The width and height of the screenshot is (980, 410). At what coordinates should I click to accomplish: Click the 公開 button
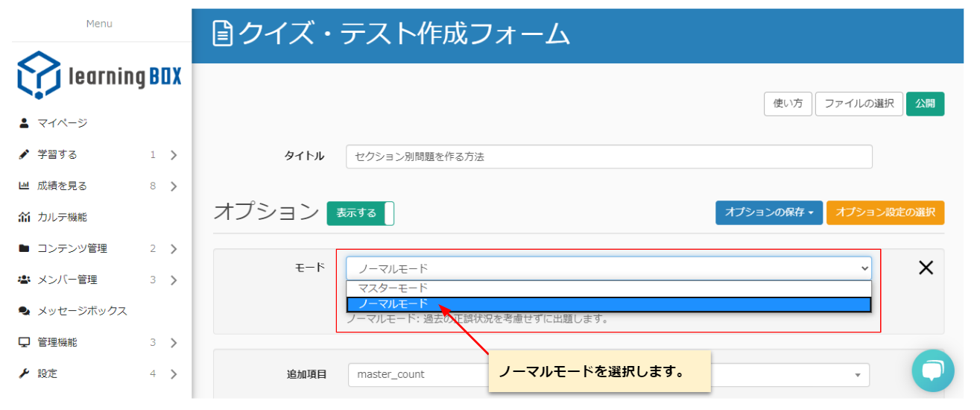click(925, 104)
